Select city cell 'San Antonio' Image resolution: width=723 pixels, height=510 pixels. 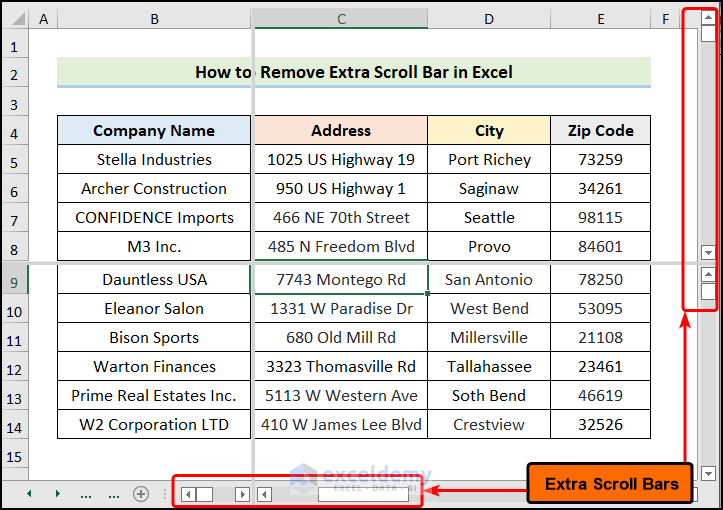click(489, 279)
